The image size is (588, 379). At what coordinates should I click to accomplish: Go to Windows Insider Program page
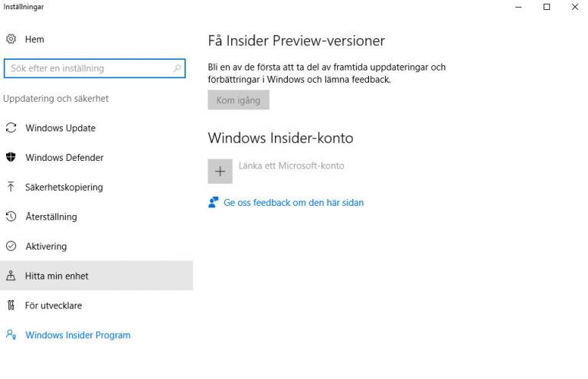tap(78, 335)
